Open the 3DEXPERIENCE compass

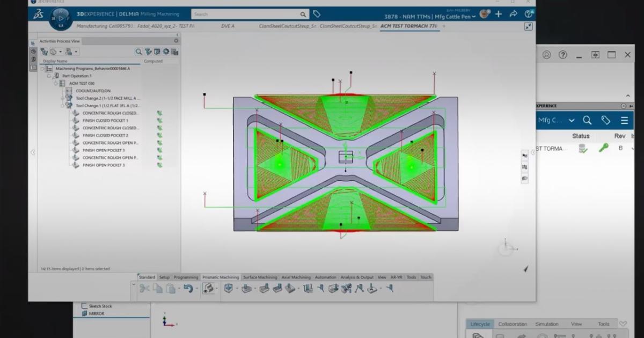pos(60,19)
